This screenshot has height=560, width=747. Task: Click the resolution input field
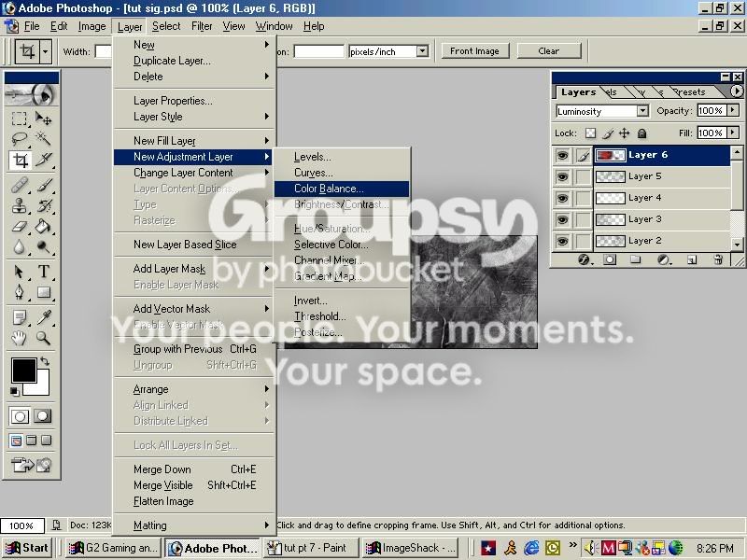[318, 51]
